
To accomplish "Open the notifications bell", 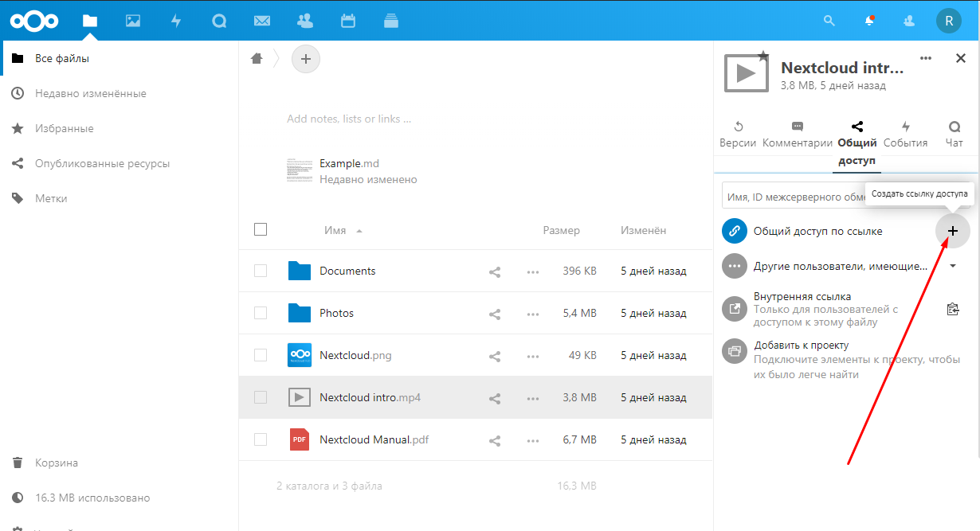I will coord(869,21).
